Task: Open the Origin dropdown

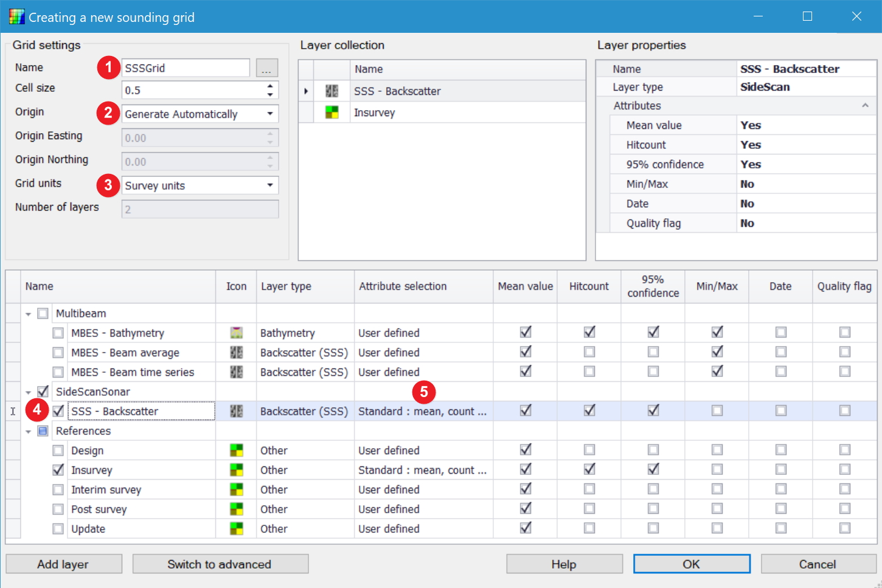Action: pos(269,114)
